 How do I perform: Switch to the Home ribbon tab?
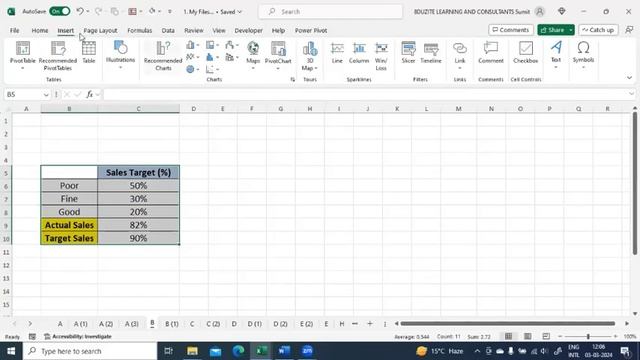click(x=40, y=30)
